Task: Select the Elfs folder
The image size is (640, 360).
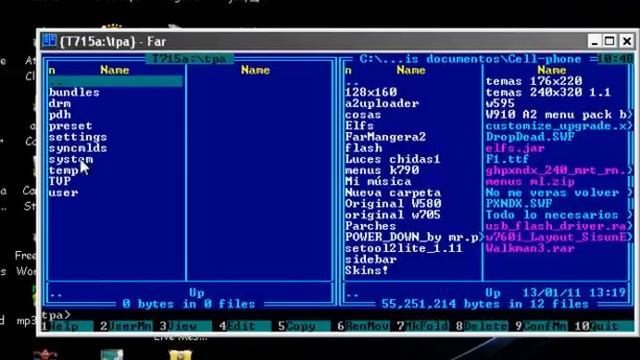Action: [x=359, y=126]
